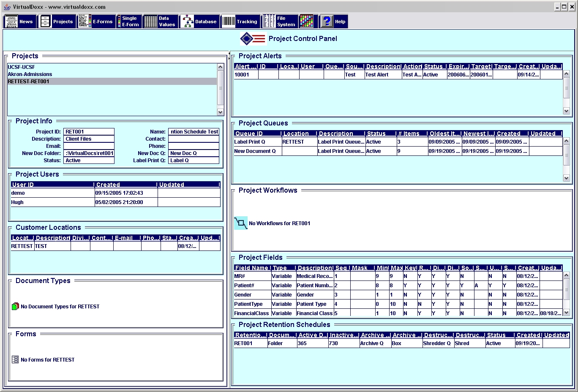Viewport: 578px width, 392px height.
Task: Click the Project Info Status field
Action: pyautogui.click(x=89, y=161)
